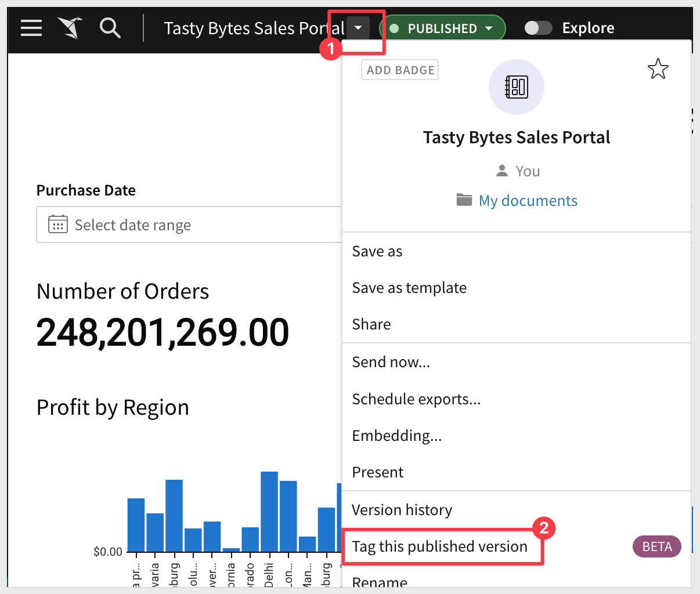Click the user icon beside You
This screenshot has width=700, height=594.
point(502,171)
